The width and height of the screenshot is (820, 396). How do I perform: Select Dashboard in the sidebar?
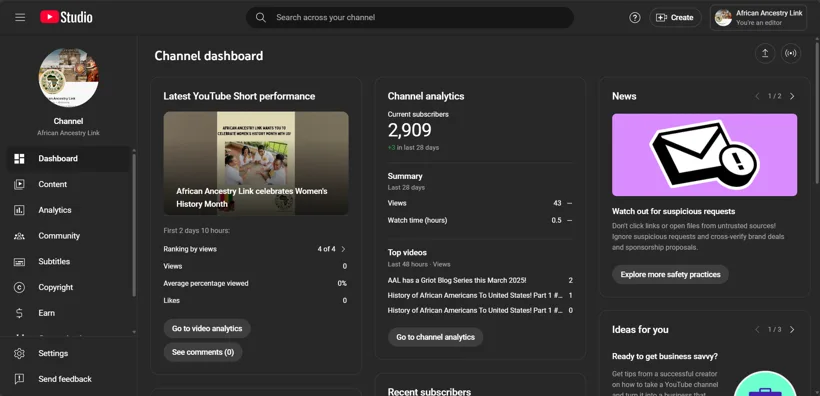tap(68, 159)
